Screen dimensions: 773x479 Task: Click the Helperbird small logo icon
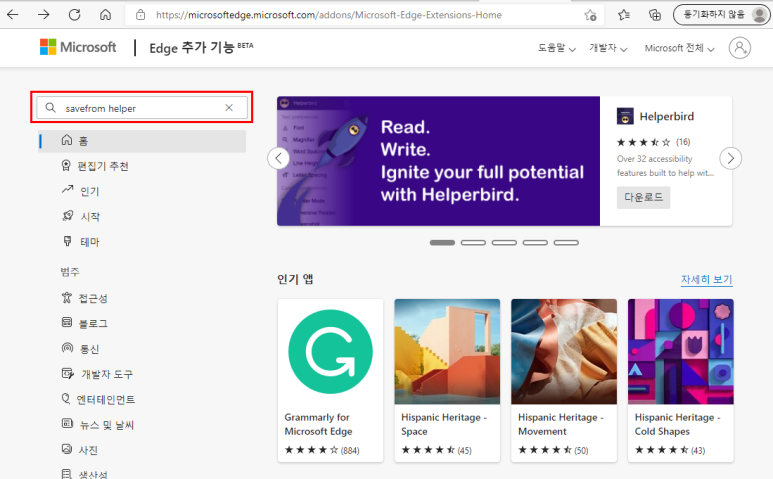625,116
